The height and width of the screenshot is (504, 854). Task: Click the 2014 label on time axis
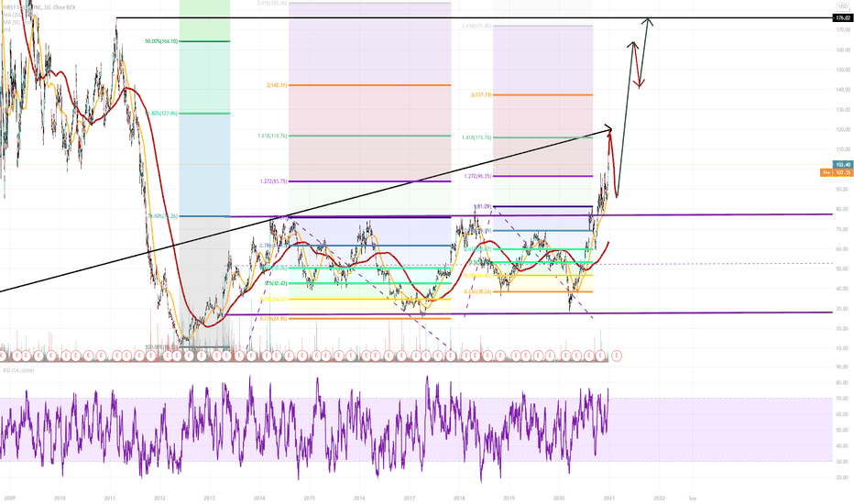pos(259,498)
